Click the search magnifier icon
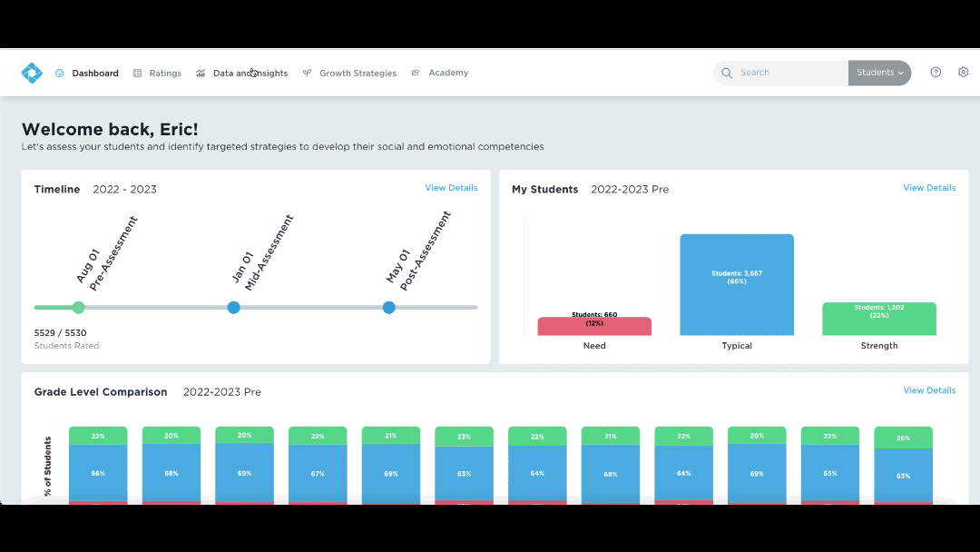 [727, 74]
